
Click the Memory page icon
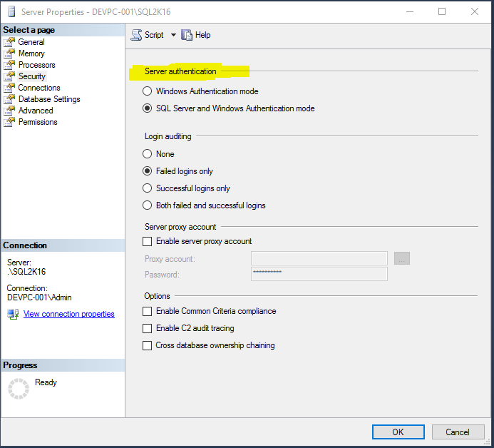[9, 54]
